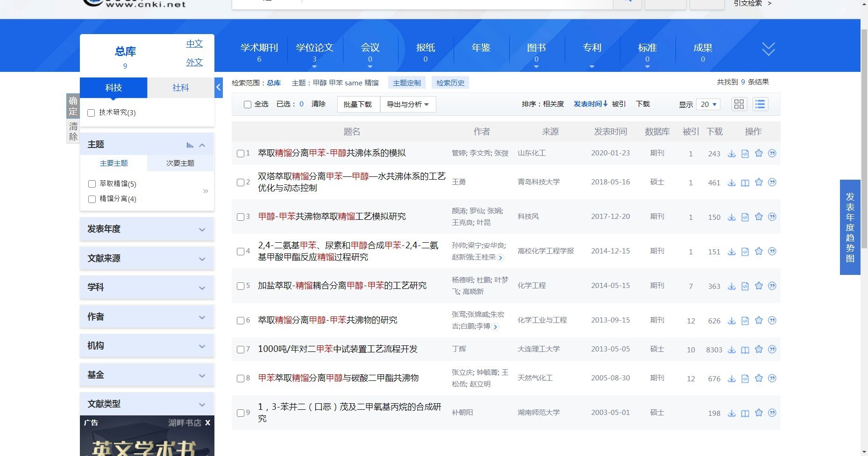Viewport: 868px width, 456px height.
Task: Check the 技术研究(3) filter
Action: pos(91,113)
